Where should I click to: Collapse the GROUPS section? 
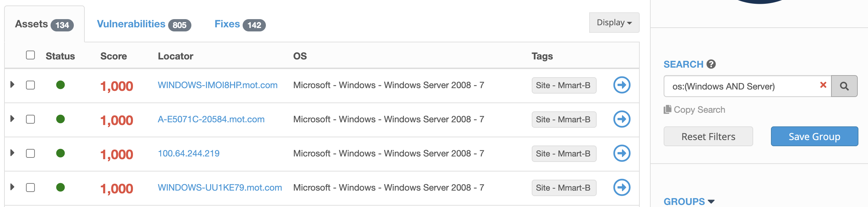point(689,202)
